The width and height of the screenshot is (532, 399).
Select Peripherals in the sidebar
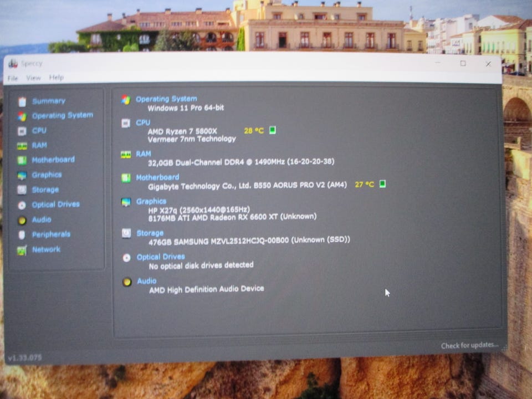(x=51, y=234)
